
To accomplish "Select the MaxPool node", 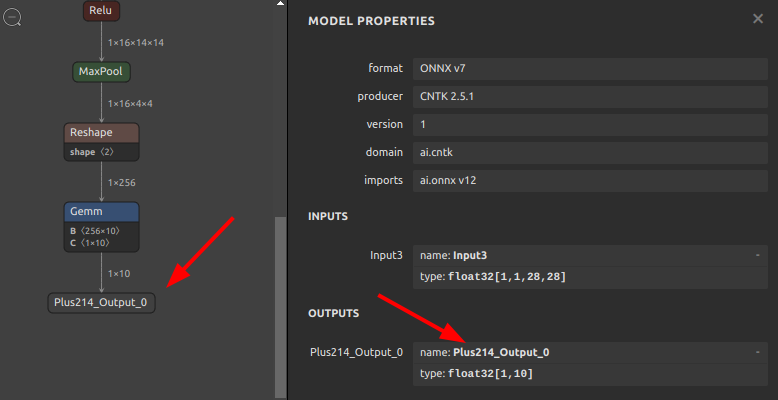I will pyautogui.click(x=101, y=72).
